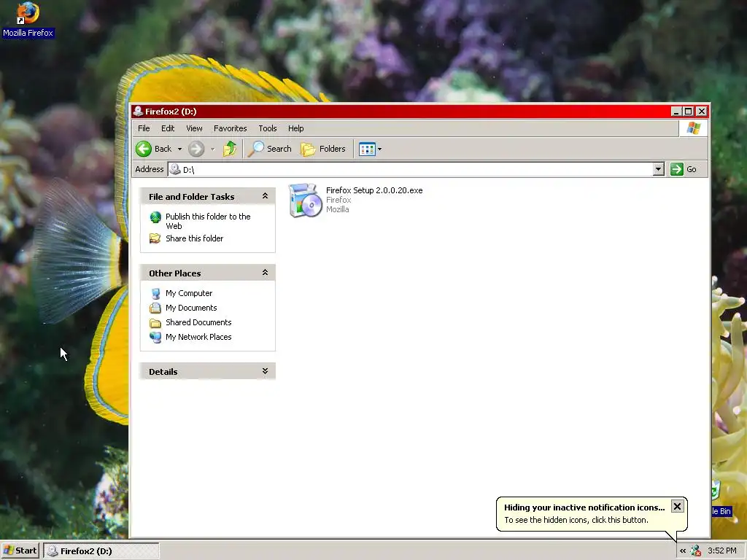Go to My Network Places link
Image resolution: width=747 pixels, height=560 pixels.
point(198,337)
